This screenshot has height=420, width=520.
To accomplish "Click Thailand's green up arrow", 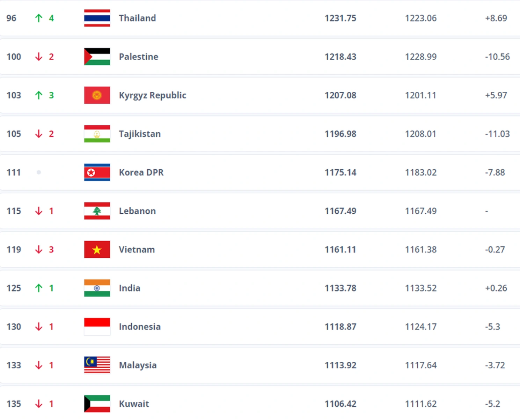I will pos(39,18).
